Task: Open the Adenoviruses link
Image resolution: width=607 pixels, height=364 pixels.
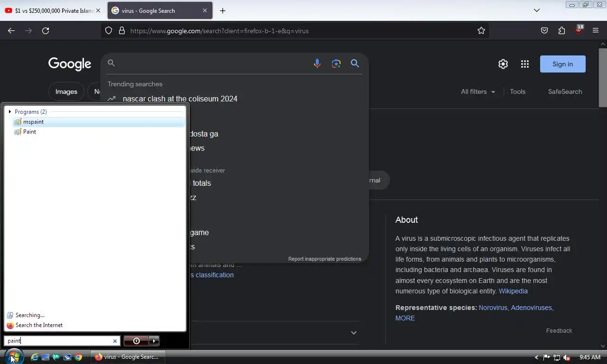Action: (531, 308)
